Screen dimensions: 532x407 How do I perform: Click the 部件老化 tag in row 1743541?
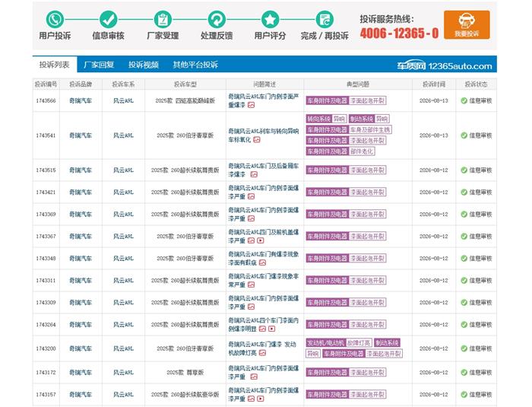[x=362, y=151]
